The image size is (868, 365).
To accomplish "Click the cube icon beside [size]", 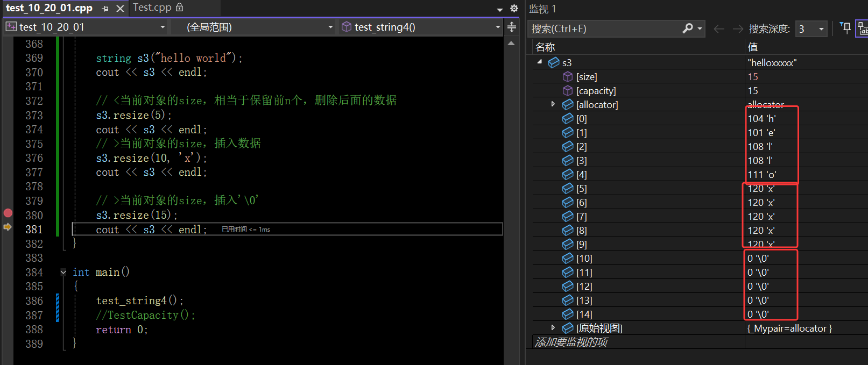I will click(568, 77).
